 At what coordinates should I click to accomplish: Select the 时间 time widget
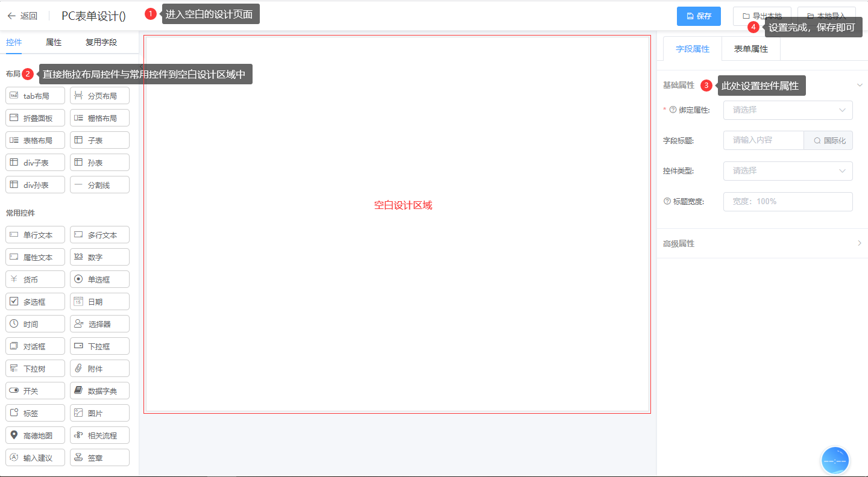35,324
